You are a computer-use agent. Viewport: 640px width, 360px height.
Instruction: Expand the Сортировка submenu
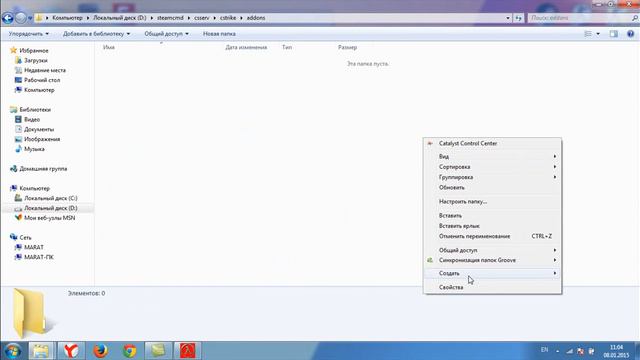coord(492,167)
